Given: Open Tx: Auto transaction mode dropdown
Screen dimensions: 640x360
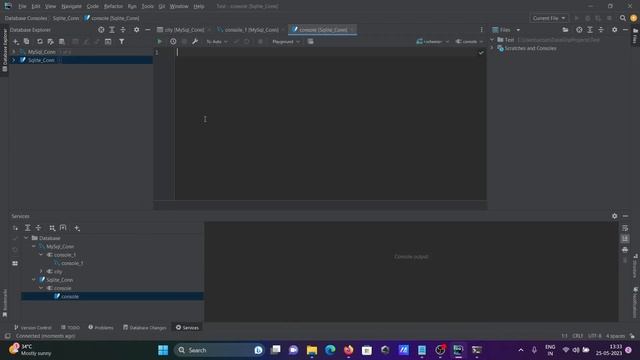Looking at the screenshot, I should [217, 42].
